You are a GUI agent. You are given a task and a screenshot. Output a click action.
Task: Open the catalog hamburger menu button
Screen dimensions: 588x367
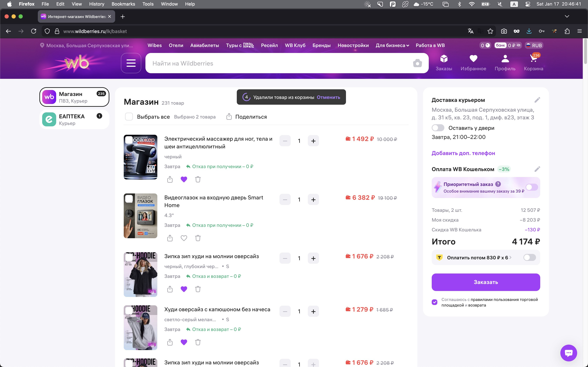(x=131, y=63)
